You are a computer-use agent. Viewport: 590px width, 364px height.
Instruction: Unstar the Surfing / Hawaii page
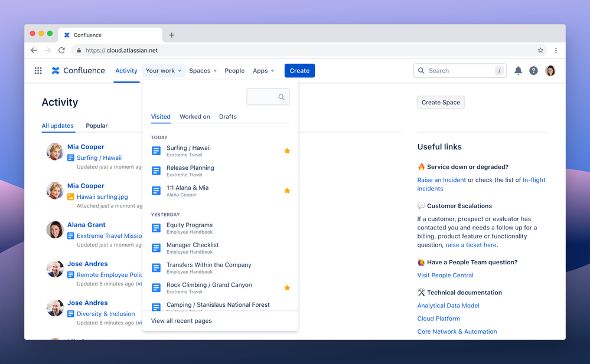click(287, 151)
